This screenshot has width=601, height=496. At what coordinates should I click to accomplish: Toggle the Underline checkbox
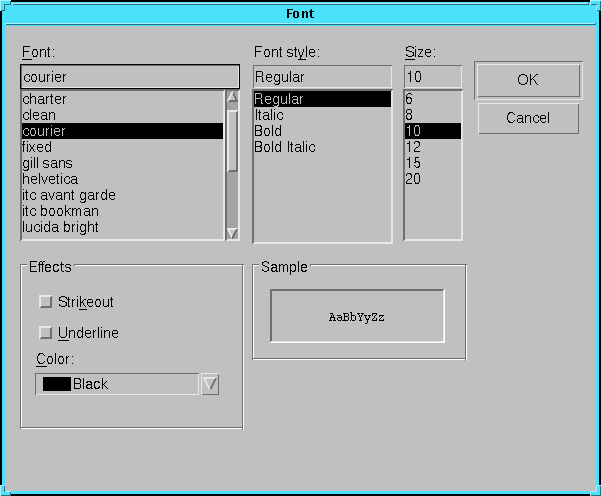45,333
